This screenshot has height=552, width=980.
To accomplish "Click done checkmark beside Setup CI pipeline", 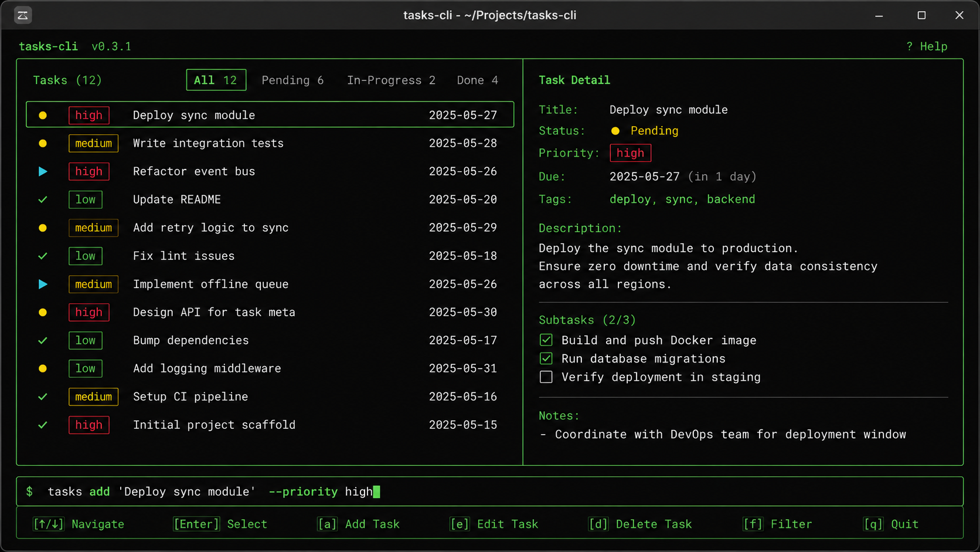I will click(43, 397).
